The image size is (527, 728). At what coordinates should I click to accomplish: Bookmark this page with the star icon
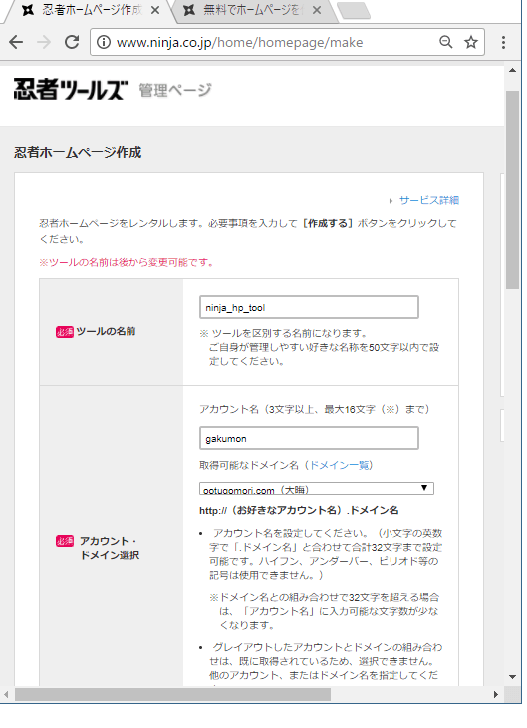coord(471,42)
